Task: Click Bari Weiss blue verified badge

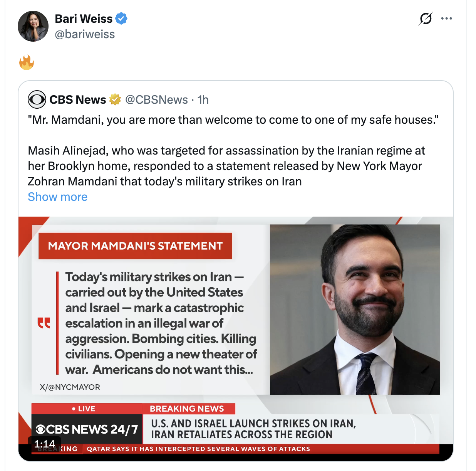Action: [x=121, y=19]
